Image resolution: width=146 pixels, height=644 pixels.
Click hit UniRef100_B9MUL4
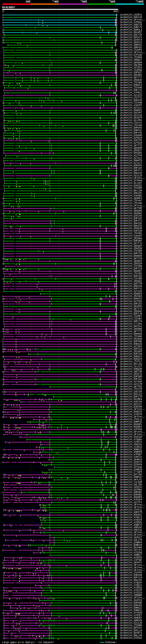[x=131, y=30]
